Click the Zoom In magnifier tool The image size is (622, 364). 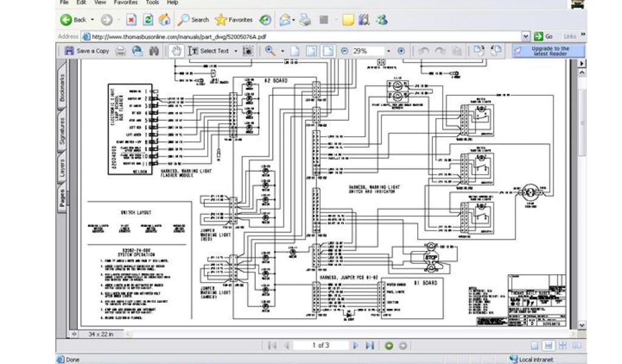tap(270, 52)
